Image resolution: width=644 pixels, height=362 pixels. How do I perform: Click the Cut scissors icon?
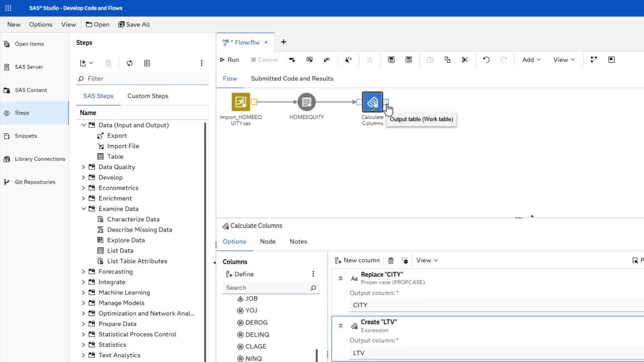click(464, 60)
